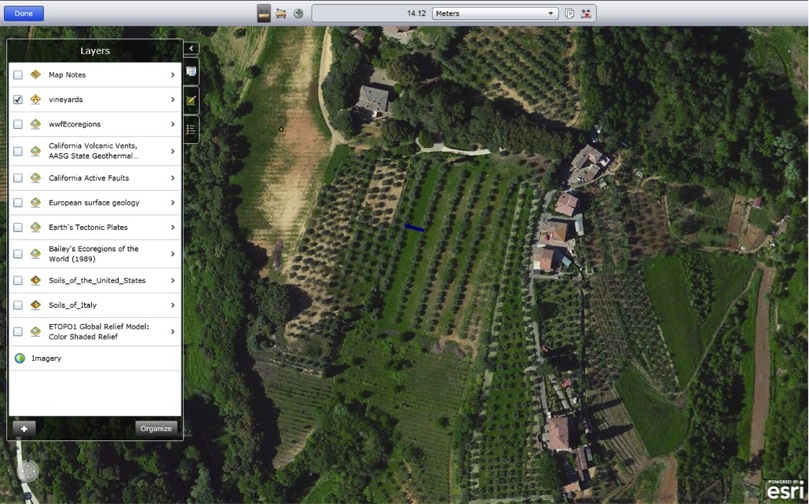Enable the Map Notes layer checkbox
This screenshot has height=504, width=809.
tap(18, 75)
